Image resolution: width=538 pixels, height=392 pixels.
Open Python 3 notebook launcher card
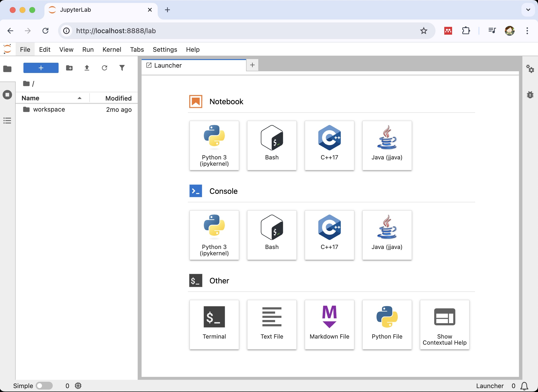click(x=214, y=145)
